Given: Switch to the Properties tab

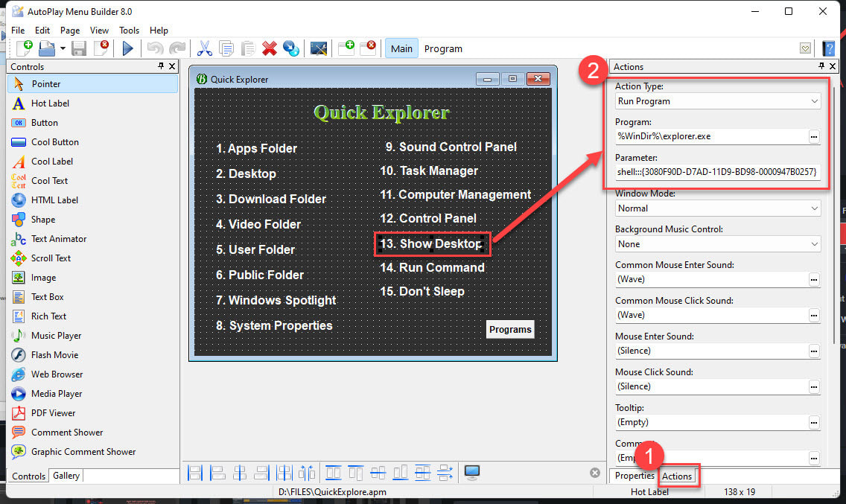Looking at the screenshot, I should (634, 476).
